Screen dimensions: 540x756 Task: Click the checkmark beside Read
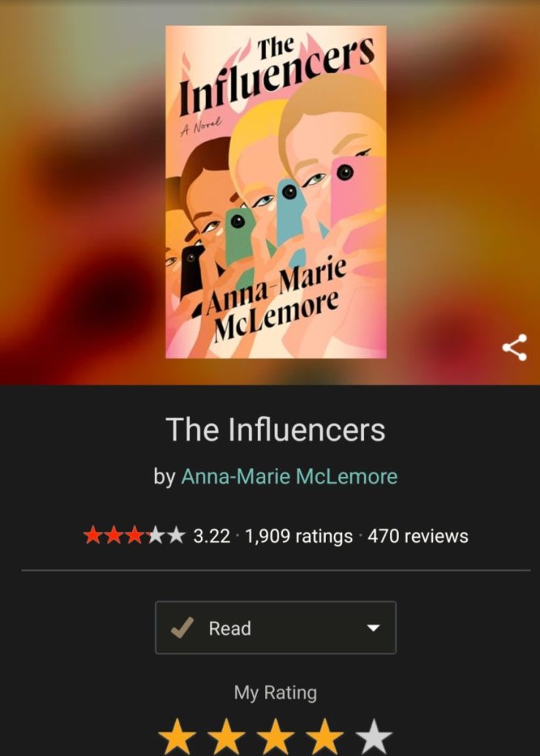click(x=182, y=628)
